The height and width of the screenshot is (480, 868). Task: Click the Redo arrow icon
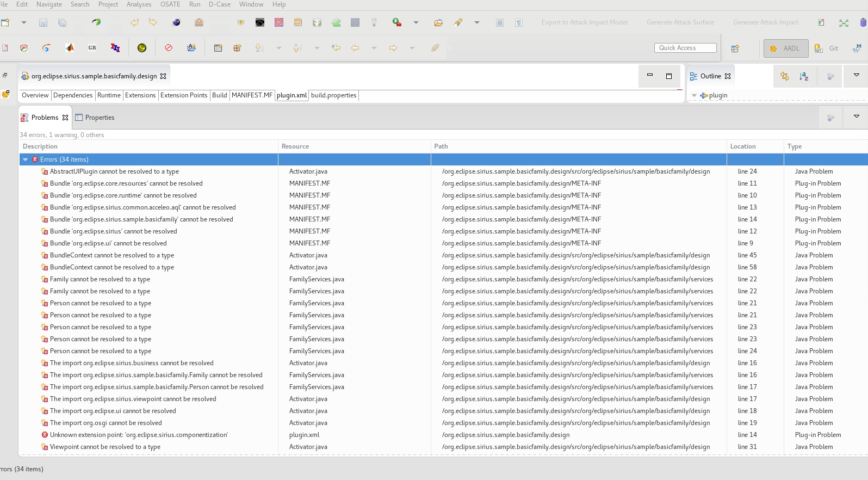153,22
